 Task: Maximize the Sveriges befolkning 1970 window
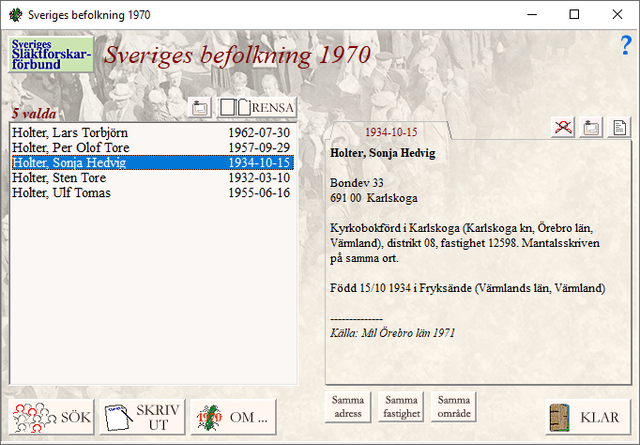pyautogui.click(x=574, y=15)
